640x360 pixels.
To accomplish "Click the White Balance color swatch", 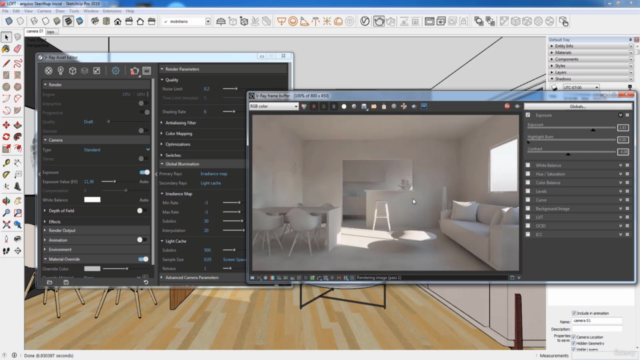I will tap(92, 200).
